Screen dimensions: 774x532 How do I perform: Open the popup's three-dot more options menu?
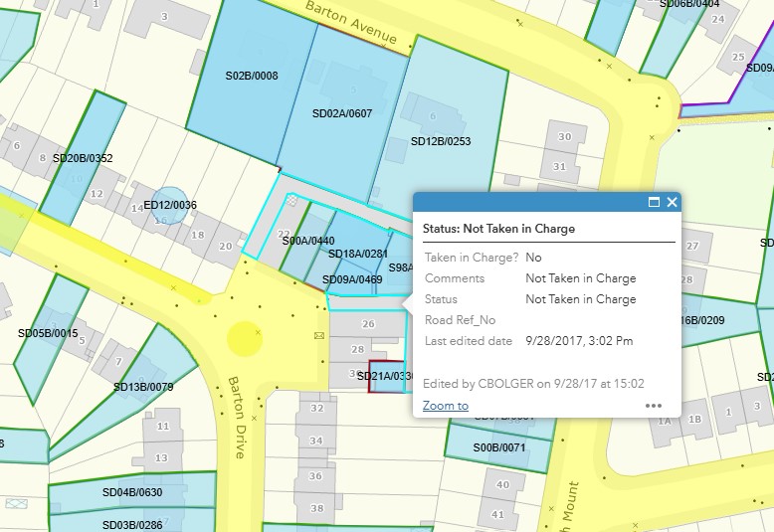[654, 406]
